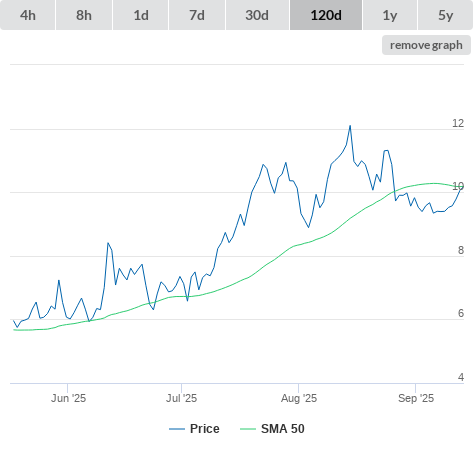Click the active 120d range tab
Image resolution: width=474 pixels, height=455 pixels.
pyautogui.click(x=326, y=15)
